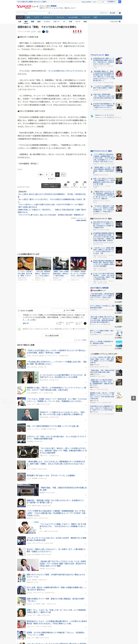
Task: Open the AERA DIGITAL link below related articles
Action: click(81, 220)
